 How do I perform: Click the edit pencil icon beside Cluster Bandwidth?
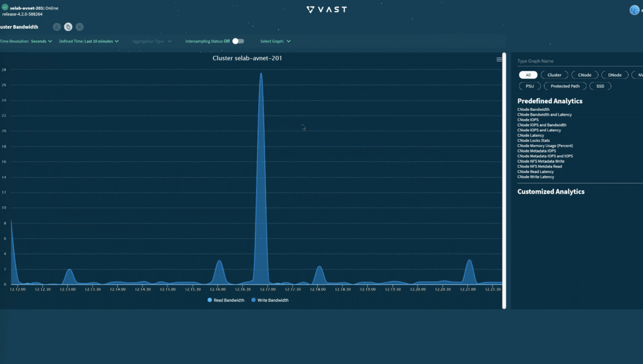tap(57, 27)
